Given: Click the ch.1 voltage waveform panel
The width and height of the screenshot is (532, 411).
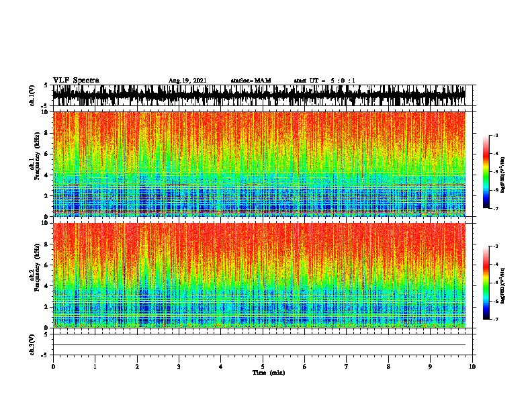Looking at the screenshot, I should click(259, 95).
